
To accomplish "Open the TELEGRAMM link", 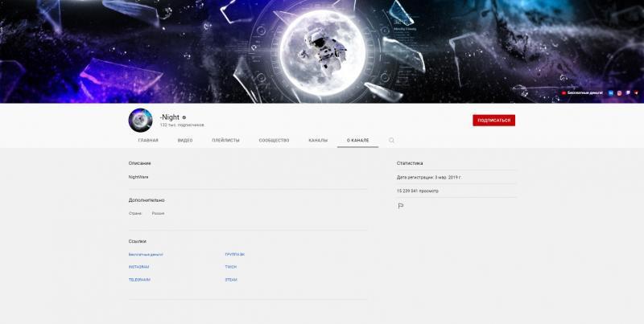I will coord(139,280).
